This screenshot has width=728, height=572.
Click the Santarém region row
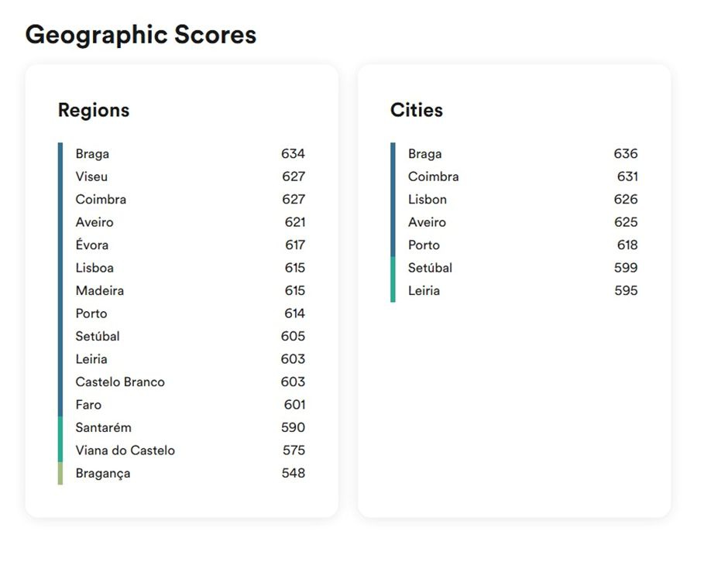(103, 428)
